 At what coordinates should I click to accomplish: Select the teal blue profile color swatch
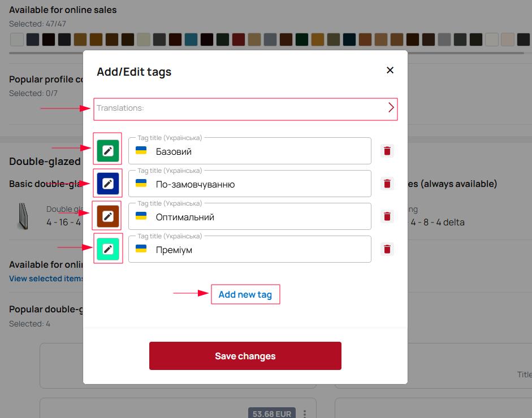coord(191,40)
